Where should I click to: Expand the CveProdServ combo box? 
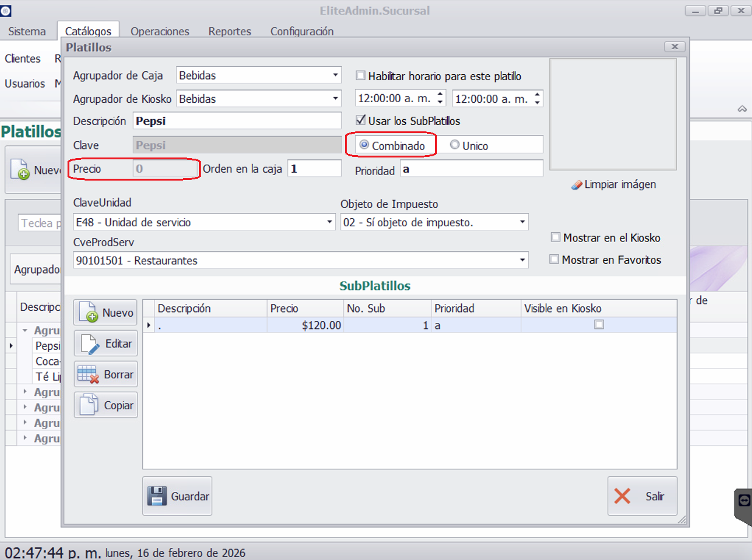[x=522, y=260]
